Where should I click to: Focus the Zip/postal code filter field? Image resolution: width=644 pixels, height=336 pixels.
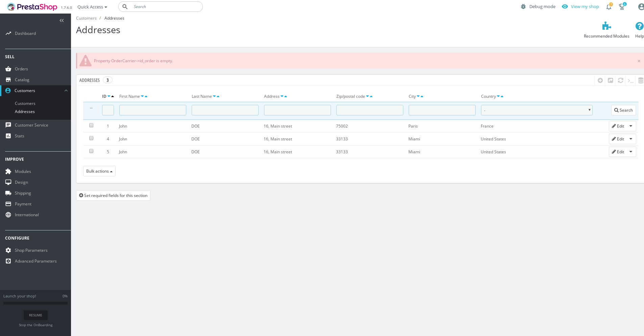pos(370,110)
